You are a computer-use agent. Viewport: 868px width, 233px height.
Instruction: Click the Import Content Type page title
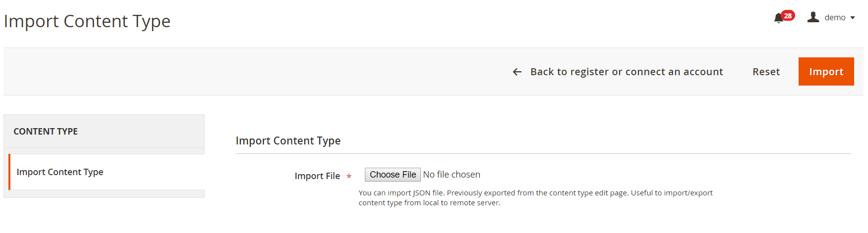(x=87, y=21)
